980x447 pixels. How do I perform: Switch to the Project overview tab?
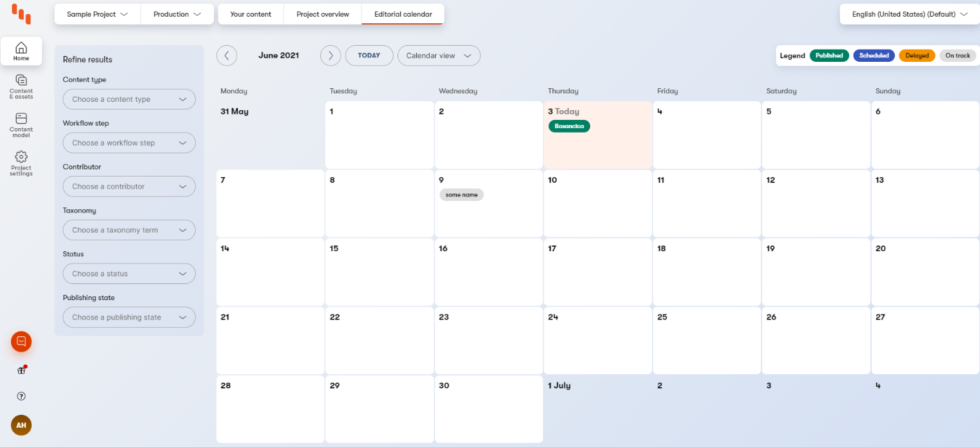(x=323, y=14)
